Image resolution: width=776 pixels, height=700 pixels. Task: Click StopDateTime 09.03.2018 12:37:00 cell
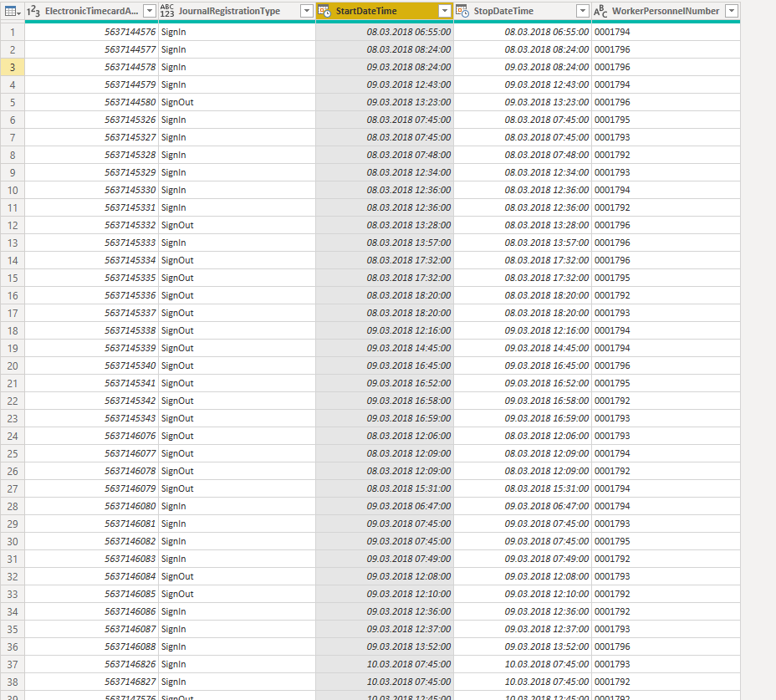click(523, 630)
